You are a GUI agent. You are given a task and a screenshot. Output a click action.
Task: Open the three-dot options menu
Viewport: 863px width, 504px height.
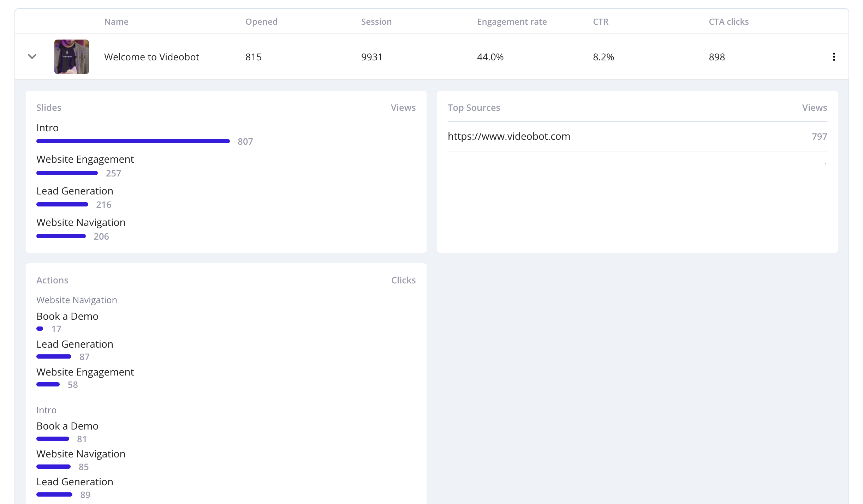(834, 56)
